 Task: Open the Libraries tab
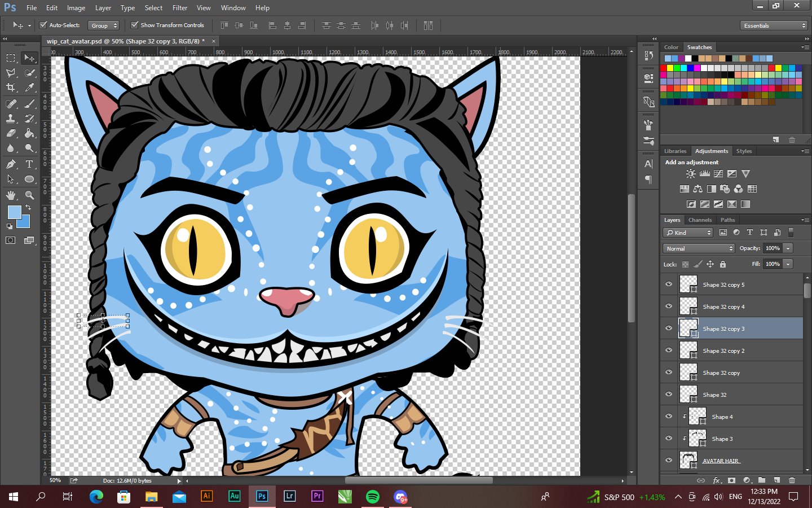point(675,151)
